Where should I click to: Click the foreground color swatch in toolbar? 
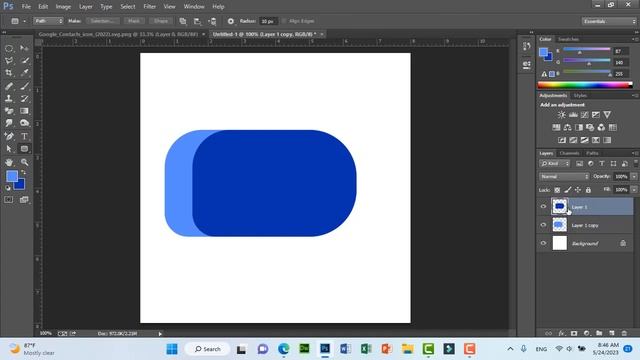coord(11,176)
